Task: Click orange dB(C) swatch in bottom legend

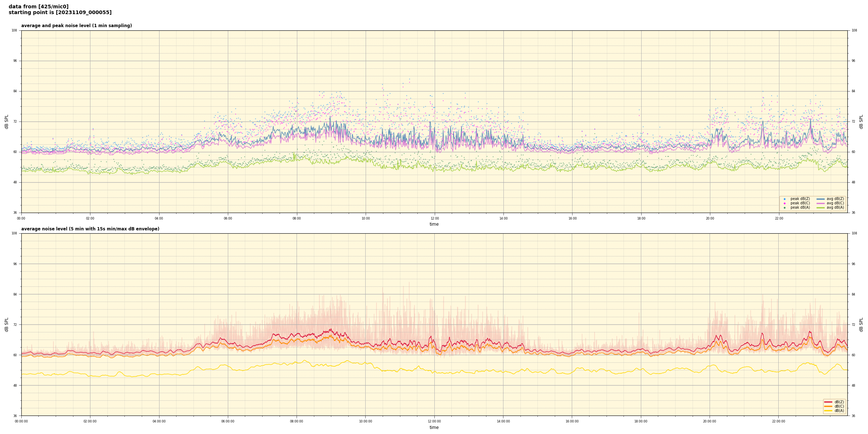Action: point(828,406)
